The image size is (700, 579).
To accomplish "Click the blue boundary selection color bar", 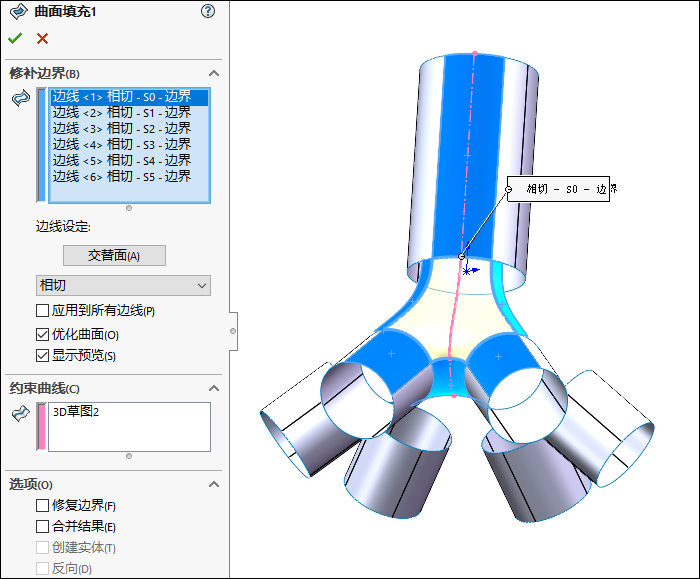I will point(42,145).
